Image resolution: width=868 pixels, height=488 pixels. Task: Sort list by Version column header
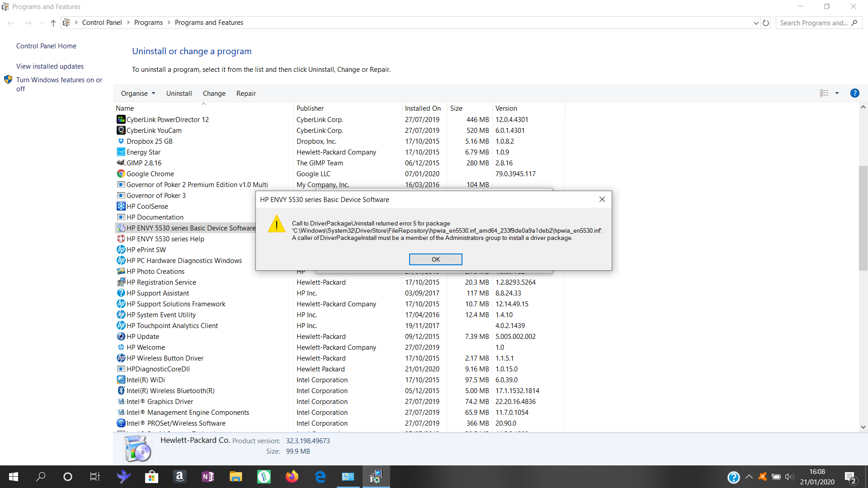(x=528, y=108)
